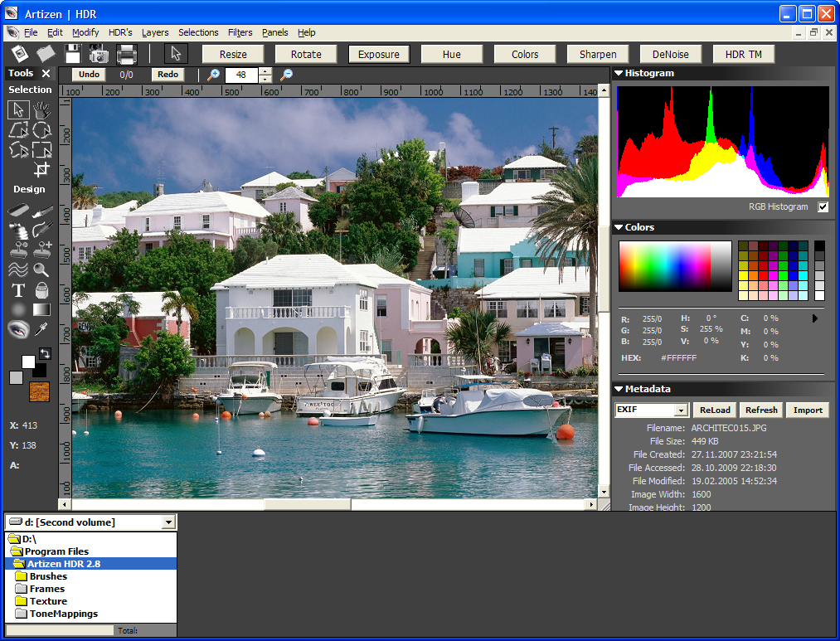The height and width of the screenshot is (641, 840).
Task: Click the HDR TM button
Action: [744, 54]
